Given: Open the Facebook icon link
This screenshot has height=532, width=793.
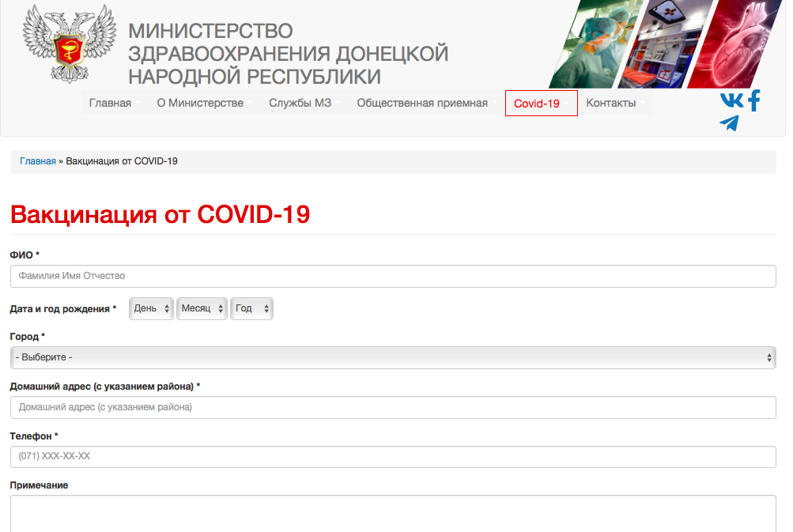Looking at the screenshot, I should coord(753,100).
